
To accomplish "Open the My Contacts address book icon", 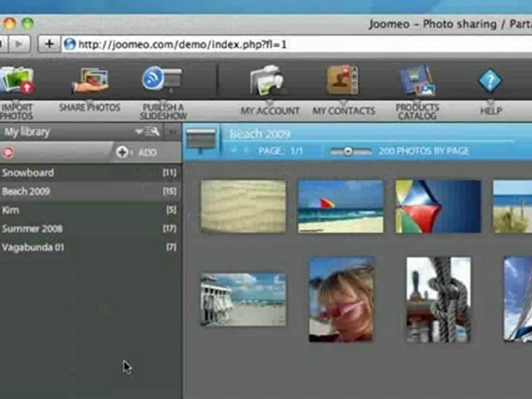I will 342,80.
